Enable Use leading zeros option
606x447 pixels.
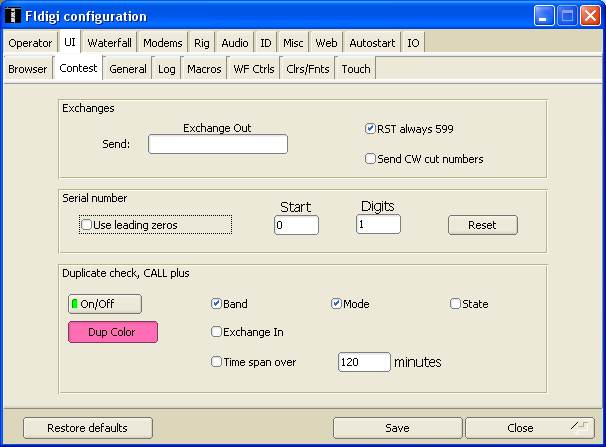[87, 225]
